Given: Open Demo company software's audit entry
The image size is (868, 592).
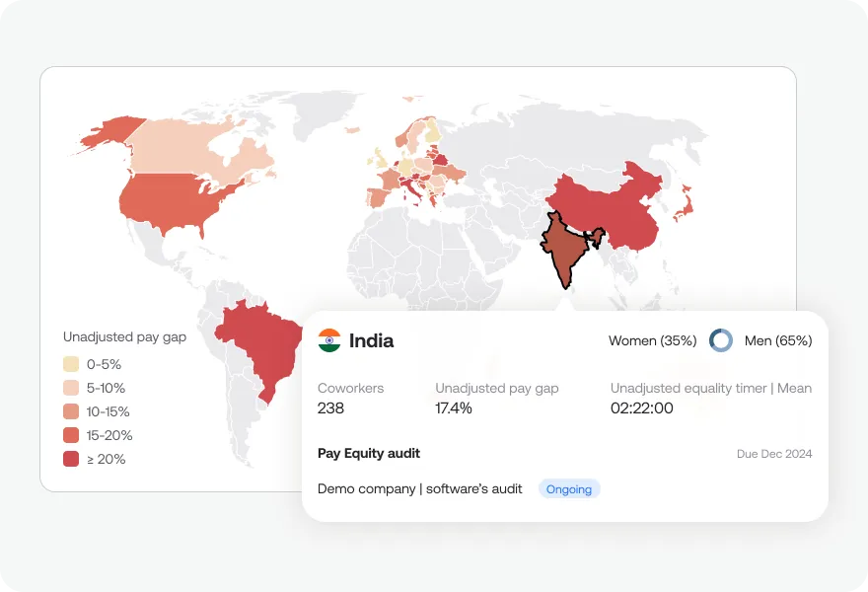Looking at the screenshot, I should coord(419,489).
